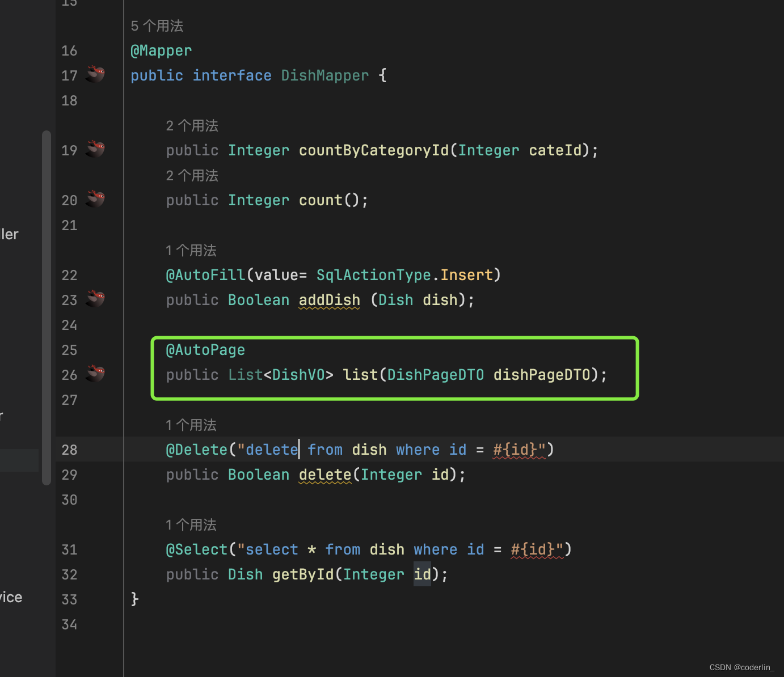Open the '5 个用法' usages hint above @Mapper
Viewport: 784px width, 677px height.
(x=157, y=26)
